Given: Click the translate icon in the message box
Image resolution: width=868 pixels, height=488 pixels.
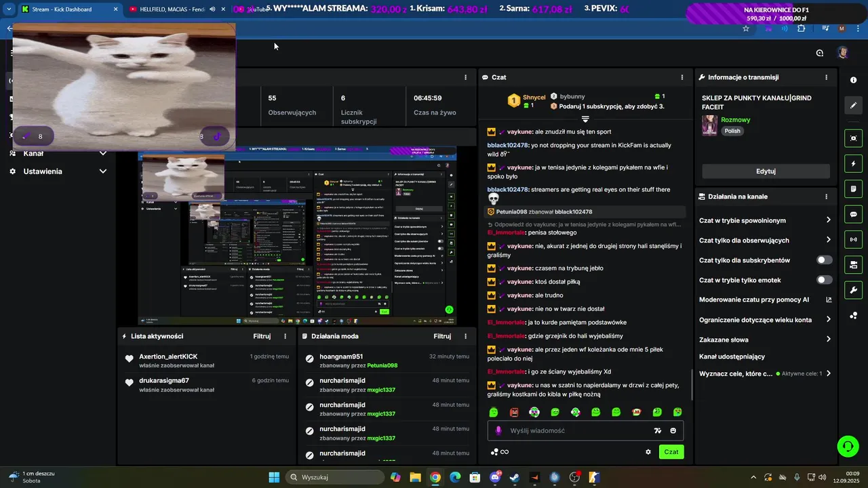Looking at the screenshot, I should coord(657,430).
